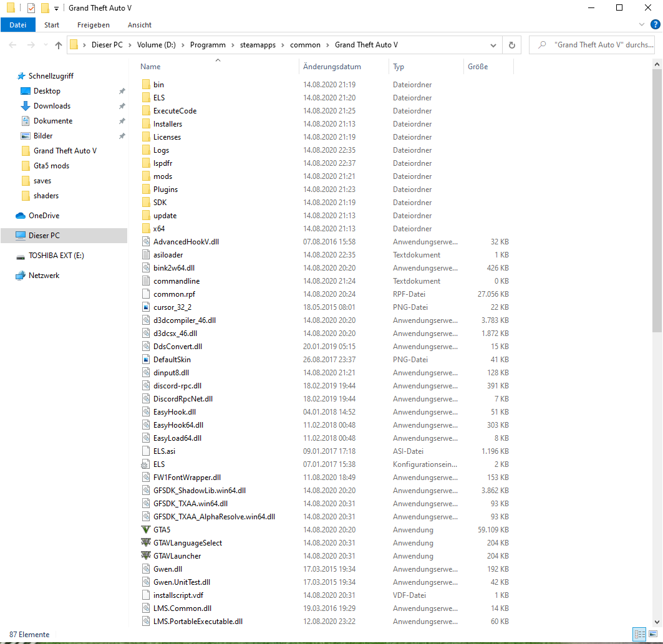The height and width of the screenshot is (644, 663).
Task: Select the ELS.asi file name
Action: pos(164,451)
